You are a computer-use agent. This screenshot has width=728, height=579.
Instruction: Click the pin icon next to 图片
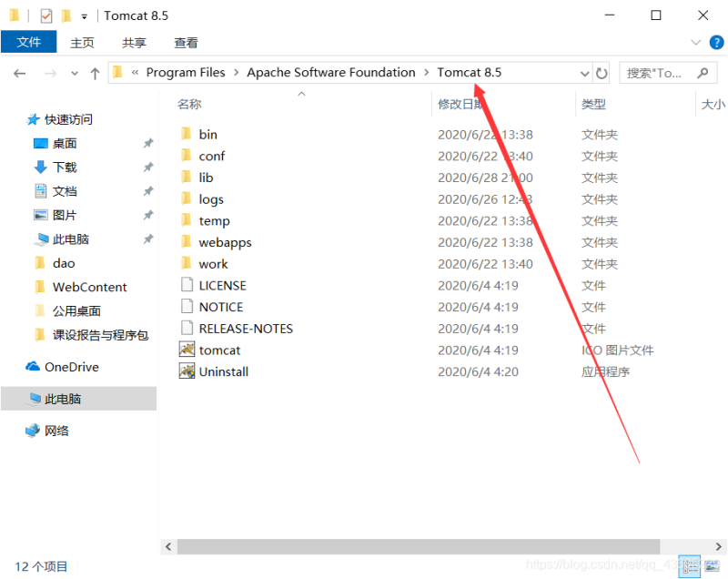click(148, 216)
